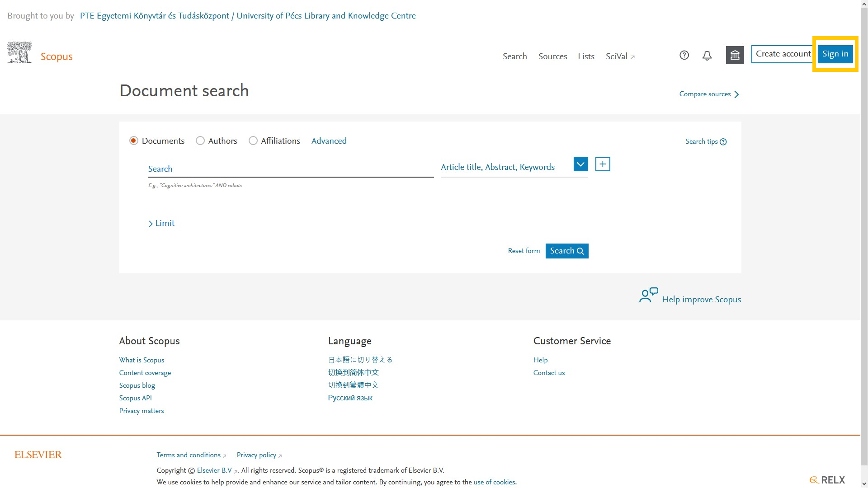Click the Scopus tree logo
Screen dimensions: 868x488
(x=19, y=52)
